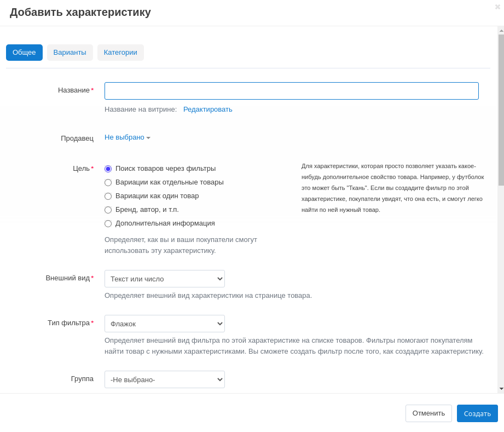Viewport: 504px width, 432px height.
Task: Click the dialog's vertical scrollbar thumb
Action: pyautogui.click(x=501, y=110)
